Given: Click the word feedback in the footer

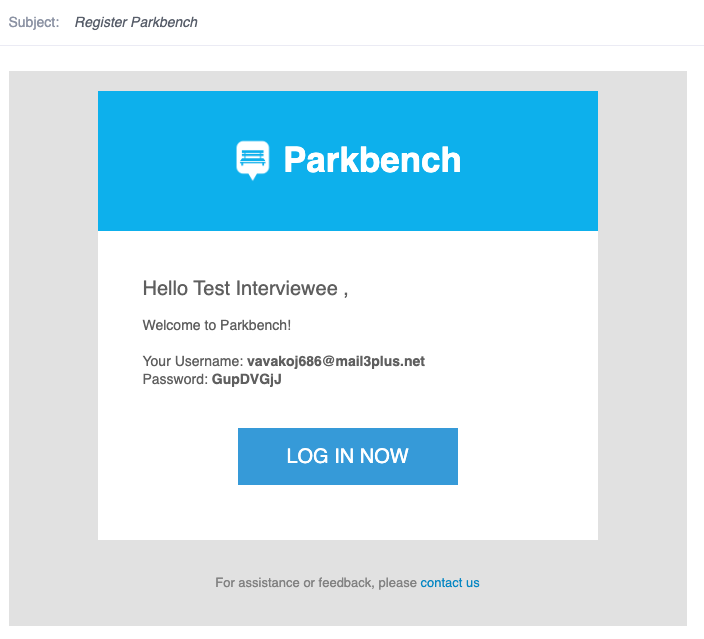Looking at the screenshot, I should tap(346, 582).
